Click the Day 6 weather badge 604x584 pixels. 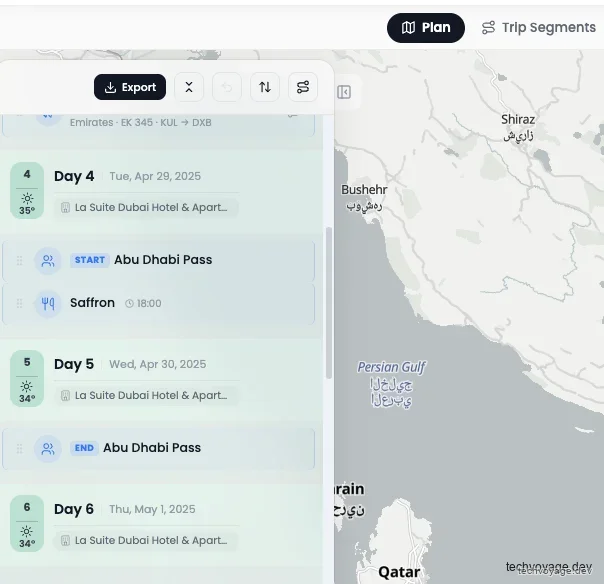[27, 524]
